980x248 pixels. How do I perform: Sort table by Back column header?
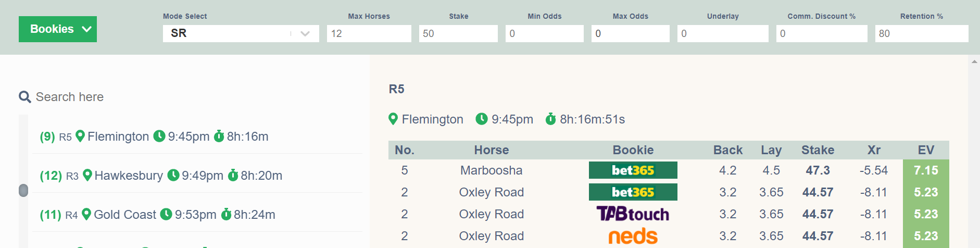point(727,150)
